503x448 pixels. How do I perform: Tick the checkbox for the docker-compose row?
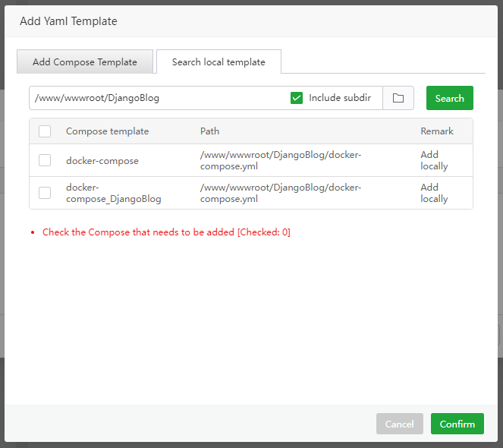pos(45,160)
